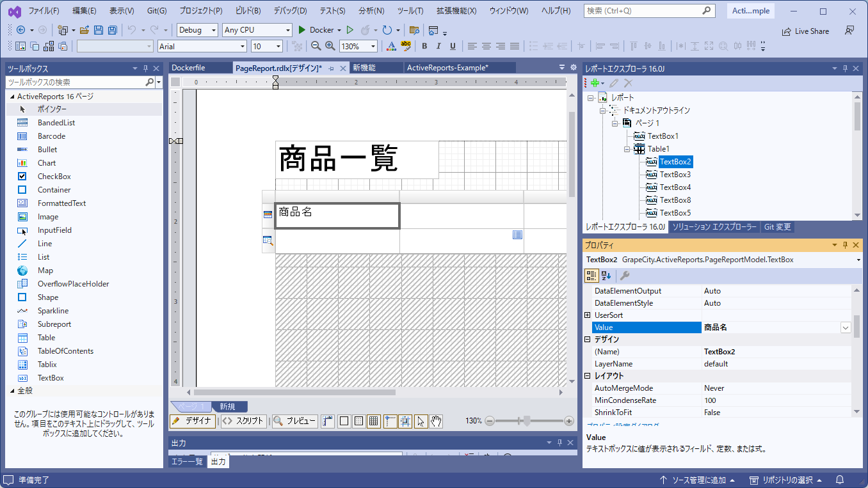
Task: Open the Arial font dropdown
Action: [x=202, y=46]
